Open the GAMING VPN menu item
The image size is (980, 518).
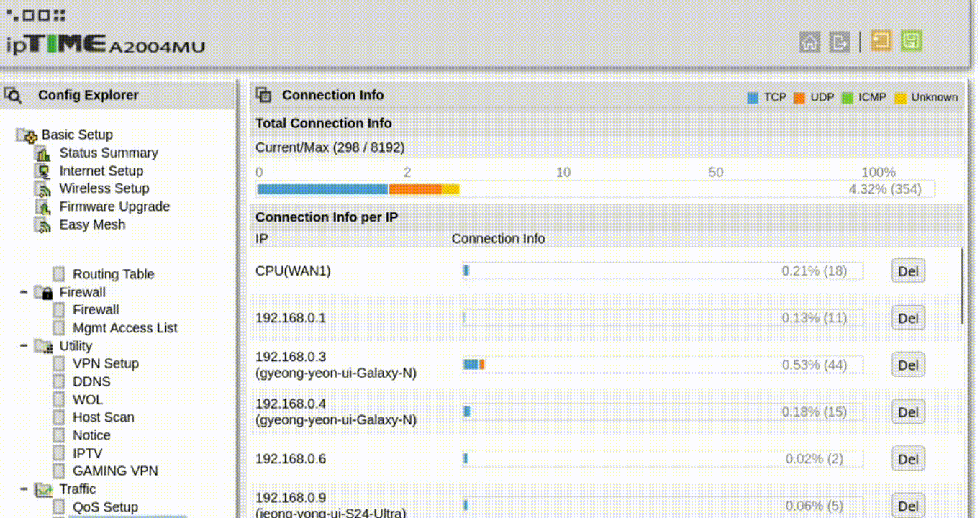pyautogui.click(x=115, y=471)
